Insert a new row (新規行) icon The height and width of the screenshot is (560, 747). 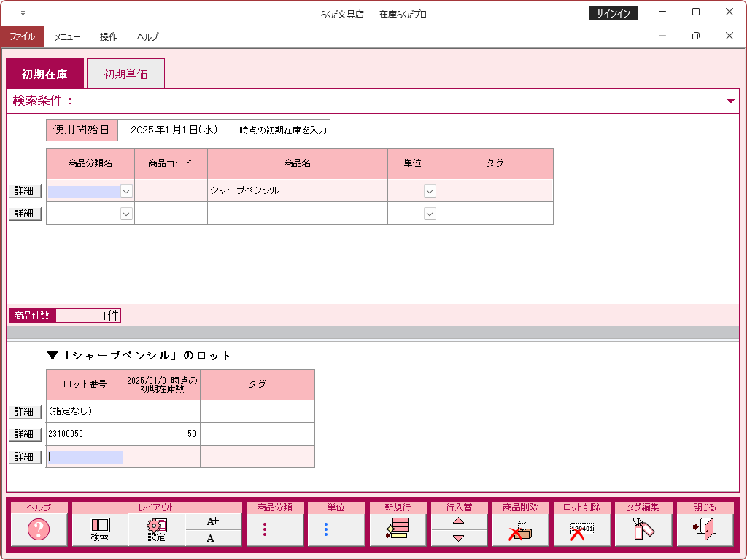point(397,529)
